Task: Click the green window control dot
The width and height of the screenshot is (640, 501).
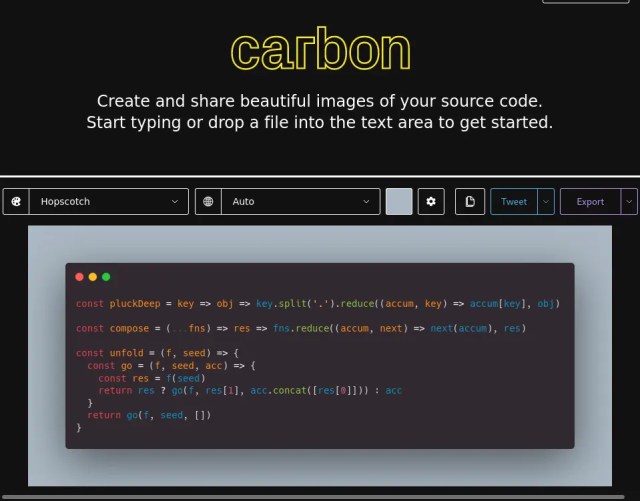Action: click(106, 277)
